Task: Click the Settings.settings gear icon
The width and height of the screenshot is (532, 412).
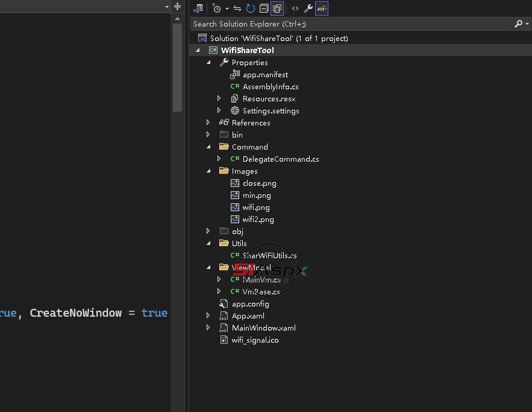Action: [235, 110]
